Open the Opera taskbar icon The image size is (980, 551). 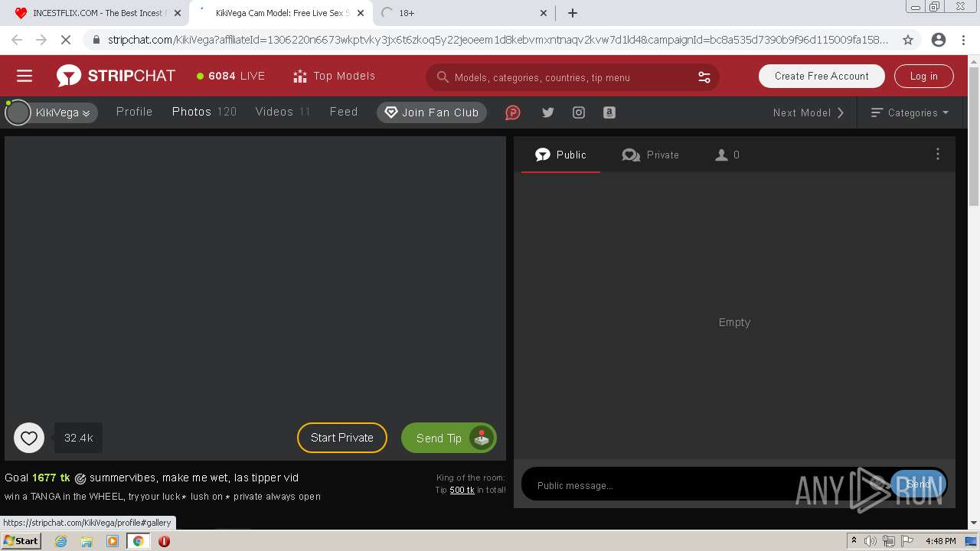click(x=164, y=541)
